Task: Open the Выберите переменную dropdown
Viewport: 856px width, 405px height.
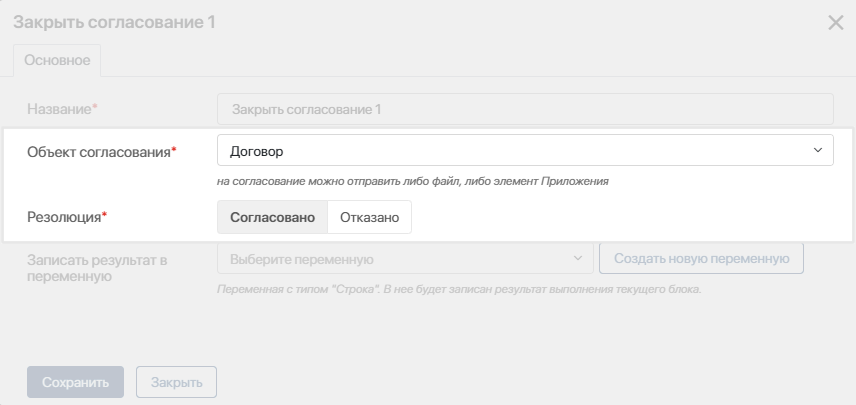Action: tap(405, 259)
